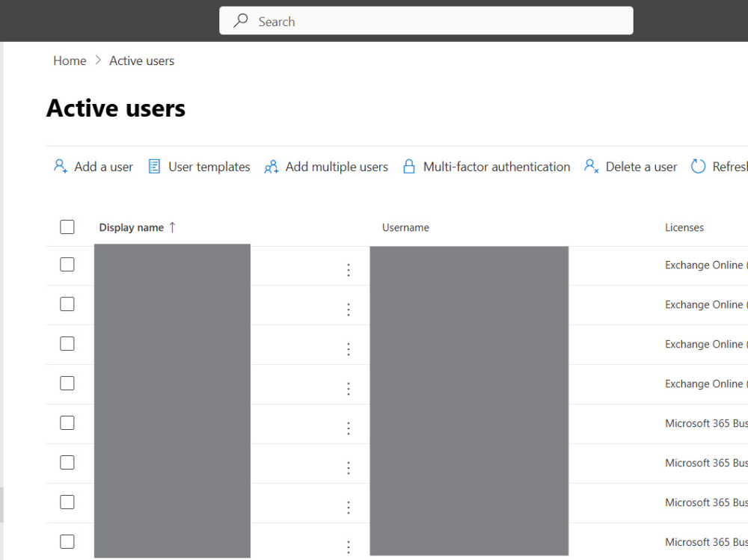
Task: Open more actions for first Microsoft 365 row
Action: point(349,428)
